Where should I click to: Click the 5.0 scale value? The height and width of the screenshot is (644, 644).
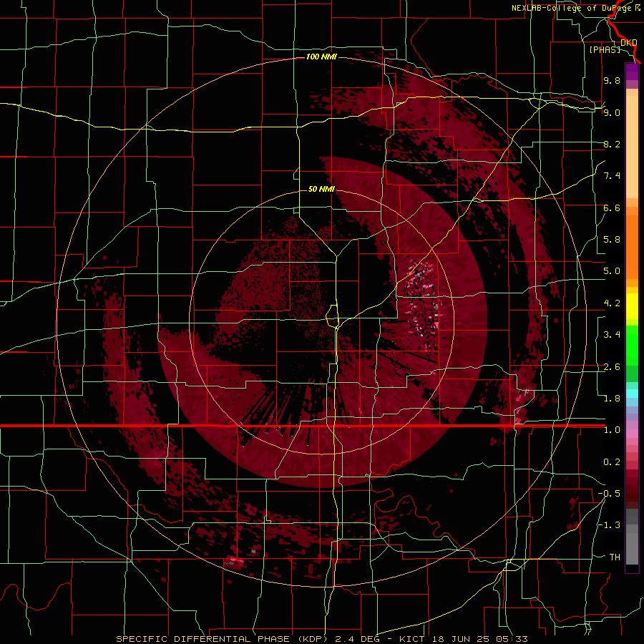[612, 271]
